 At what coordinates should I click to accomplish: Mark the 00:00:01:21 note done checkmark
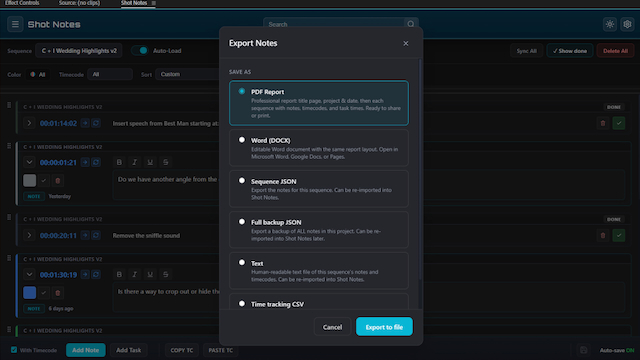tap(44, 180)
